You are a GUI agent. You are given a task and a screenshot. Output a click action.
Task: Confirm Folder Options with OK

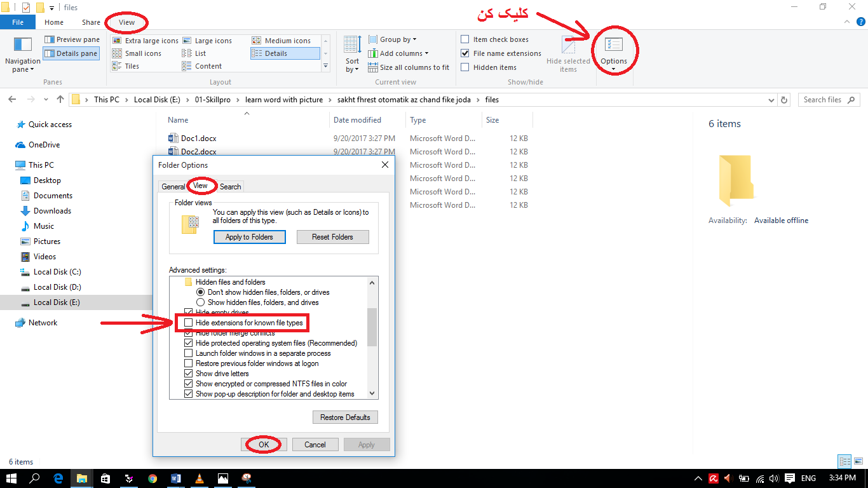click(264, 445)
